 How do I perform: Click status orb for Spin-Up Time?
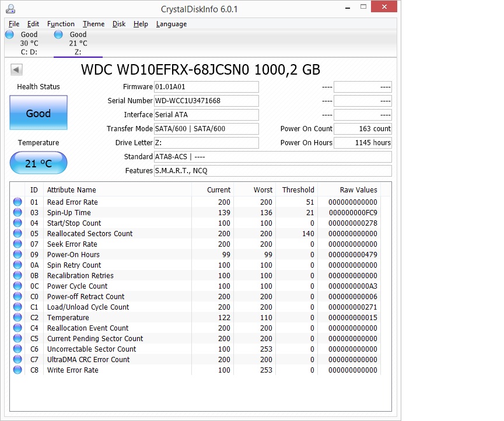[17, 212]
